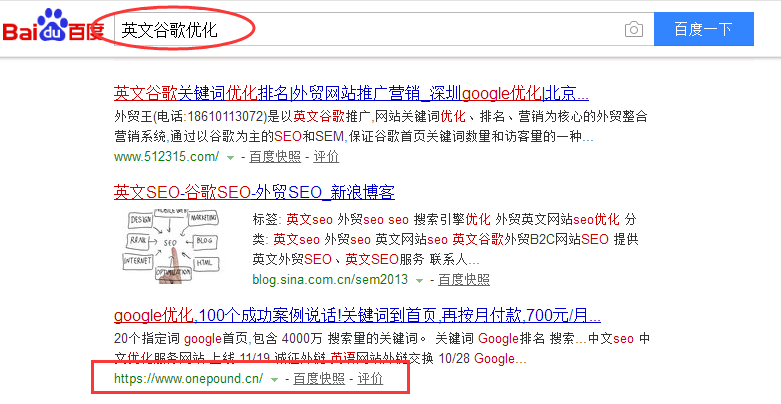Screen dimensions: 781x404
Task: Click 评价 link for onepound.cn result
Action: coord(370,378)
